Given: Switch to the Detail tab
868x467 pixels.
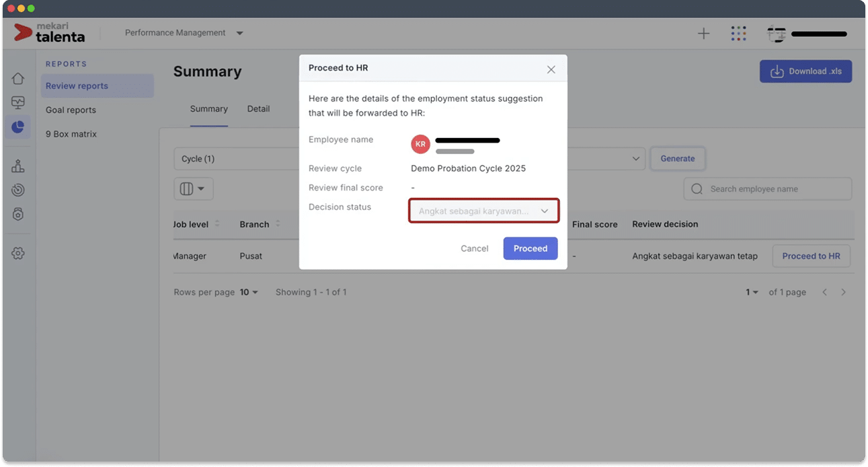Looking at the screenshot, I should (x=258, y=109).
